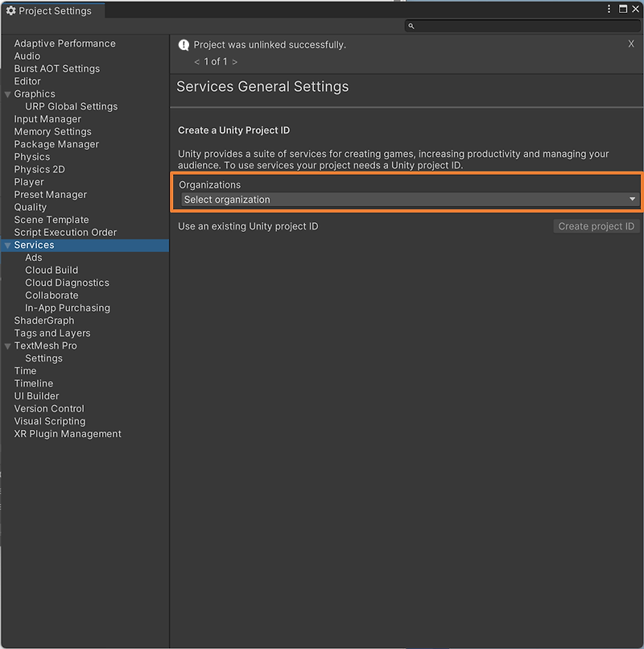Open the Player settings category

pyautogui.click(x=29, y=182)
